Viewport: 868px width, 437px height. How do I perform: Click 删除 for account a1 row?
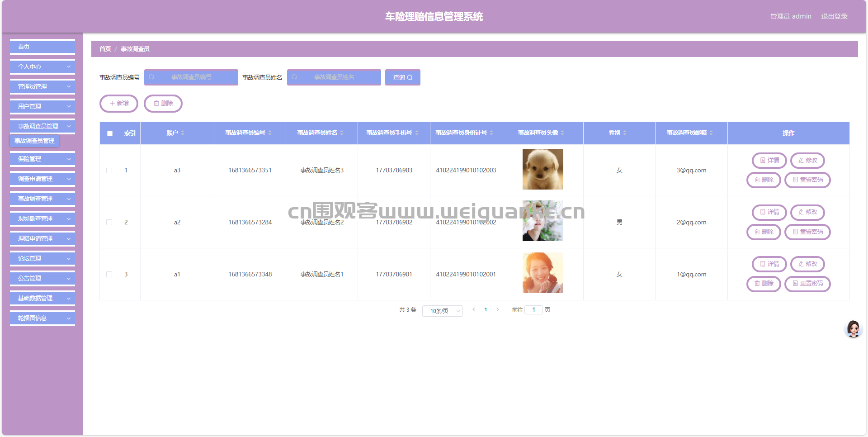[x=764, y=284]
